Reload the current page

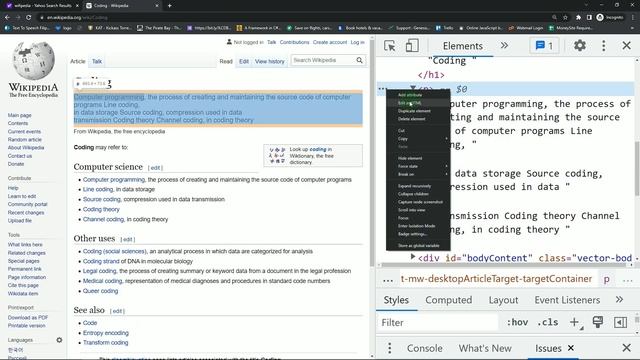click(28, 17)
